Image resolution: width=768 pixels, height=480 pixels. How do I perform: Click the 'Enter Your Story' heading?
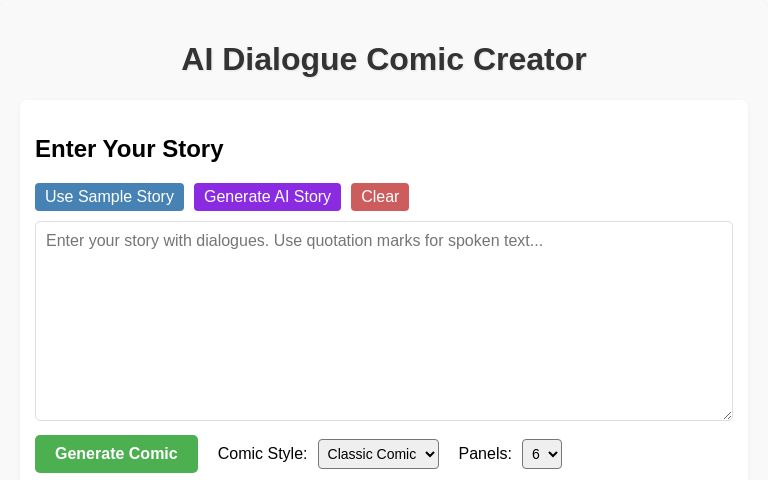129,149
